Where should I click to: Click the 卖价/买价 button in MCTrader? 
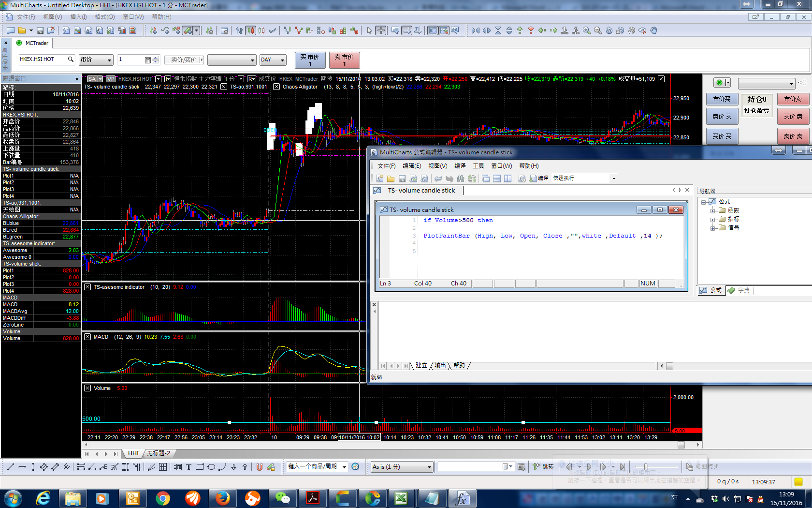click(184, 60)
